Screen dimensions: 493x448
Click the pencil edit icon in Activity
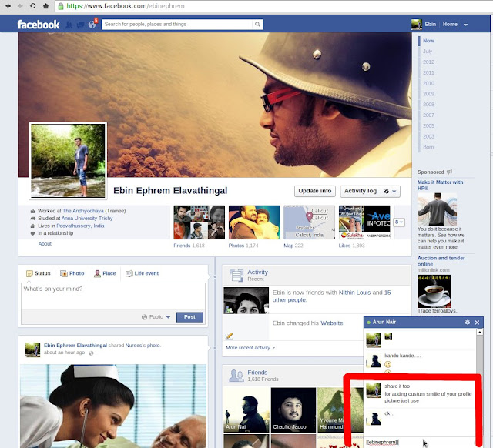[x=230, y=336]
